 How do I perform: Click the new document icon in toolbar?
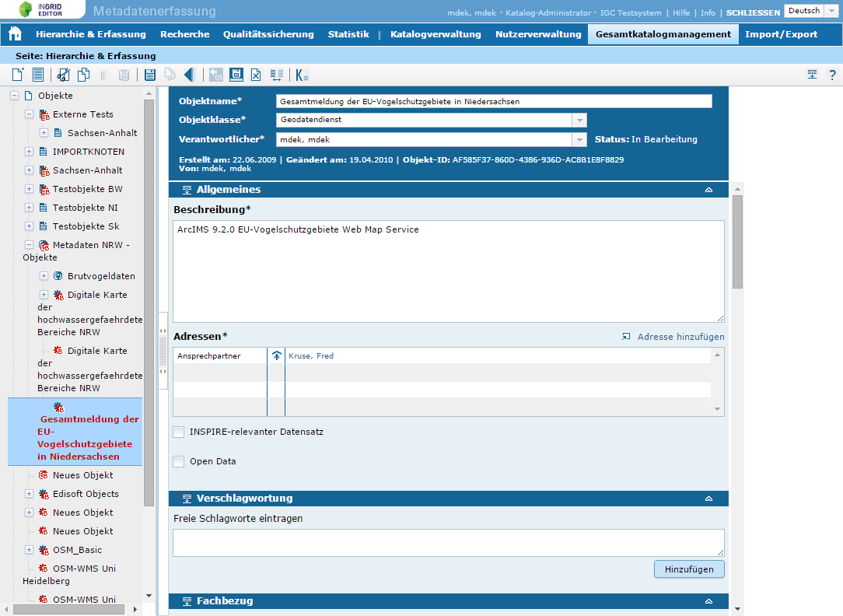pyautogui.click(x=18, y=75)
